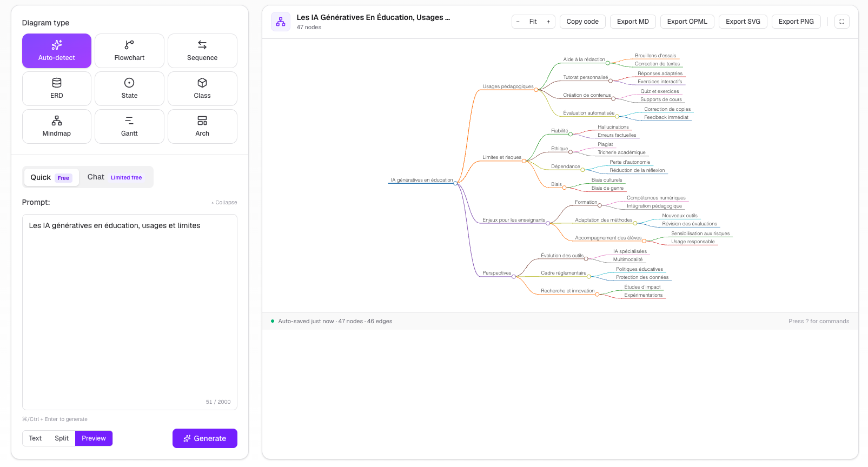The width and height of the screenshot is (868, 467).
Task: Zoom out with the minus button
Action: click(518, 22)
